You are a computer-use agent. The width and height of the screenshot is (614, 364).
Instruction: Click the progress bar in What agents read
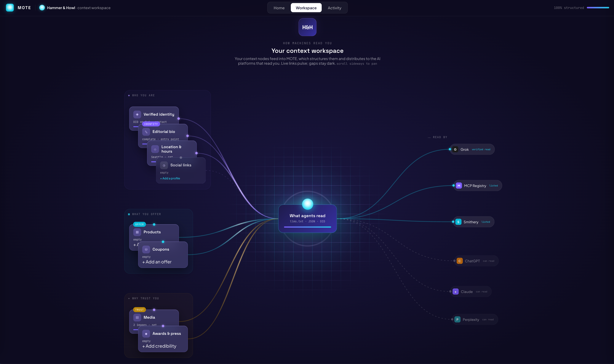(x=307, y=227)
